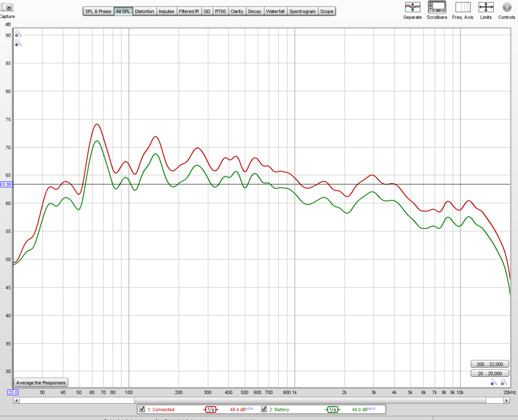Switch to the Waterfall tab

[275, 11]
